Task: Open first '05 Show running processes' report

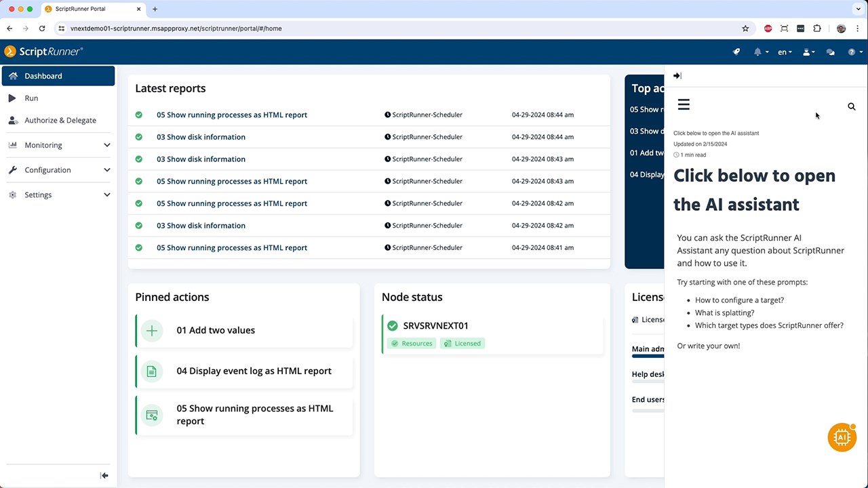Action: coord(232,115)
